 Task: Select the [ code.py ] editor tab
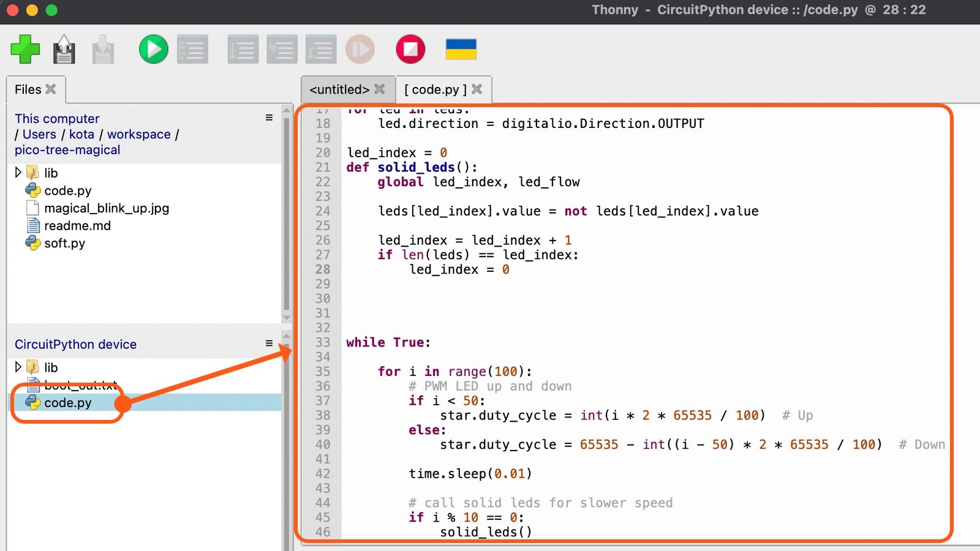point(435,90)
